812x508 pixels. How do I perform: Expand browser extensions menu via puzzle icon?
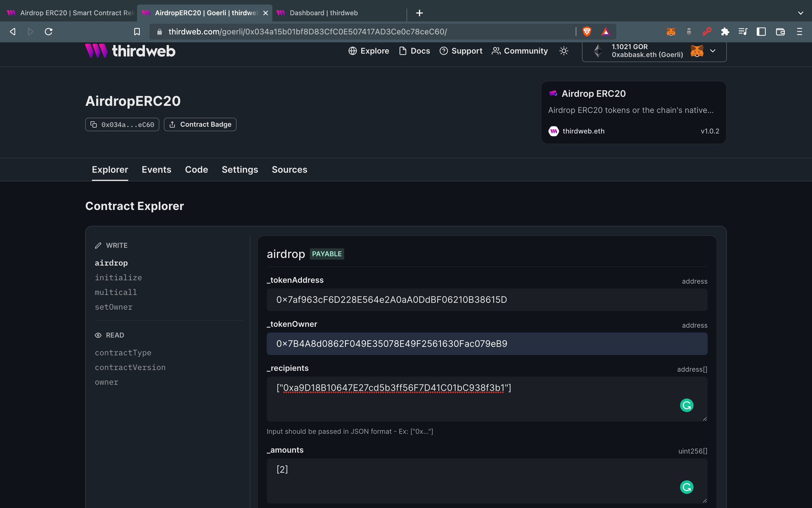point(725,32)
